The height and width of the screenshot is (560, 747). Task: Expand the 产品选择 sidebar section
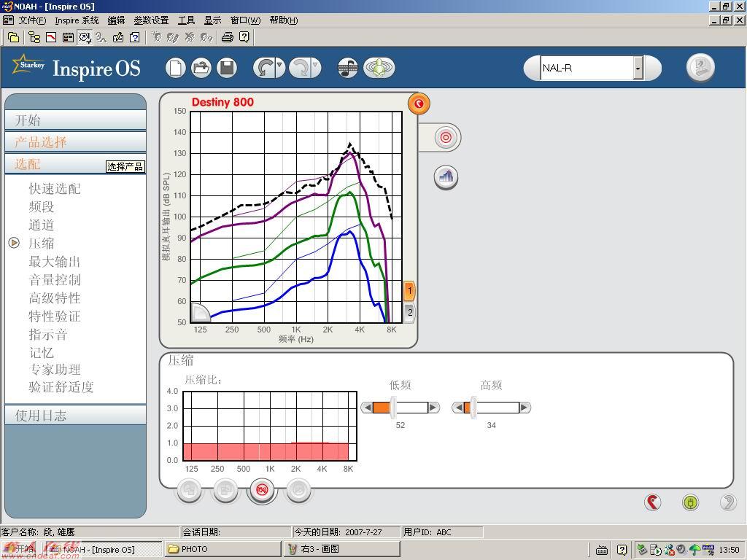coord(75,142)
